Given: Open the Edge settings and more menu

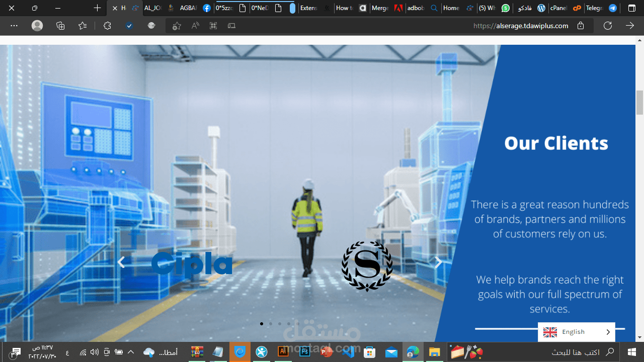Looking at the screenshot, I should click(14, 26).
